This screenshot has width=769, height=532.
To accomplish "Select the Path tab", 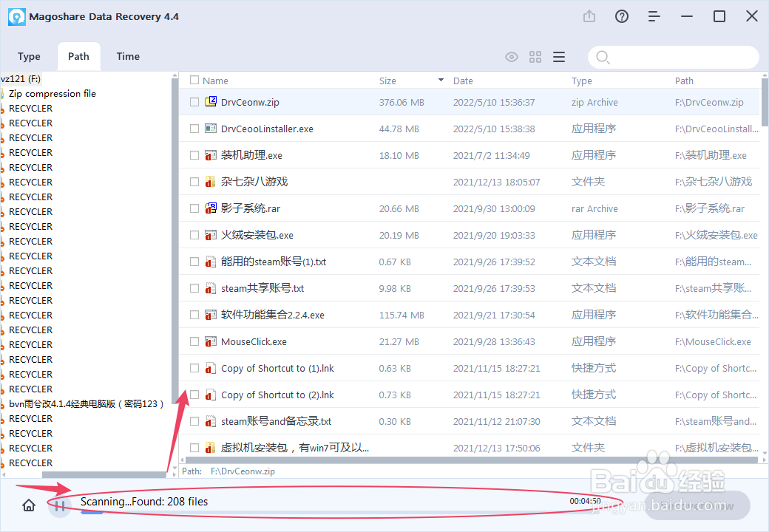I will 79,56.
